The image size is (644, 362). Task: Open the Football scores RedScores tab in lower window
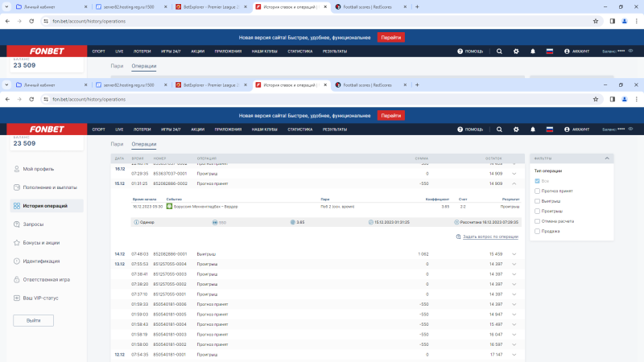365,84
